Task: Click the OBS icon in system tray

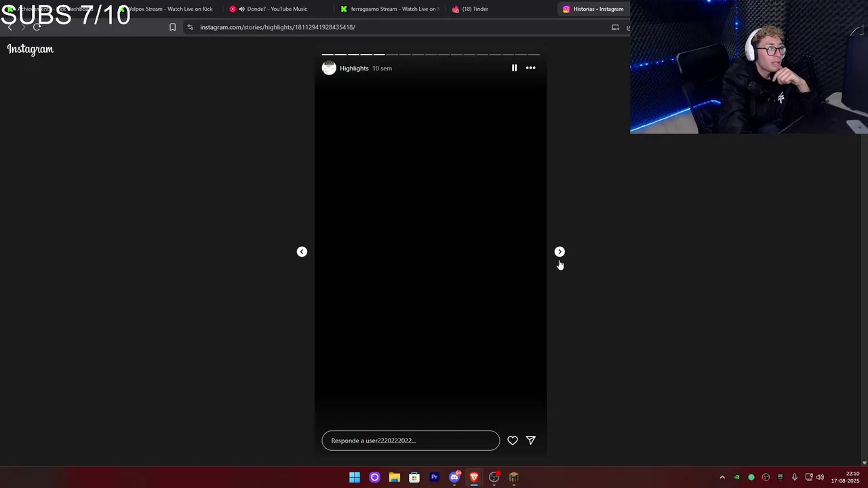Action: [x=766, y=477]
